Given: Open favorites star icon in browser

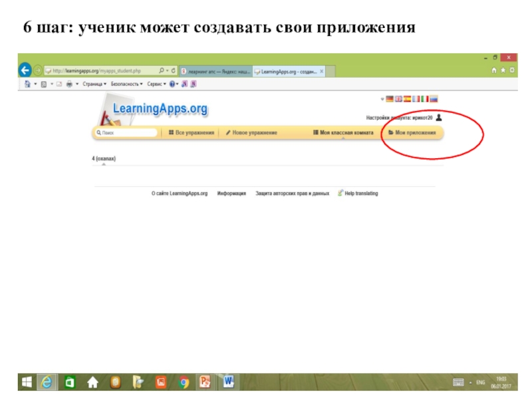Looking at the screenshot, I should tap(503, 70).
